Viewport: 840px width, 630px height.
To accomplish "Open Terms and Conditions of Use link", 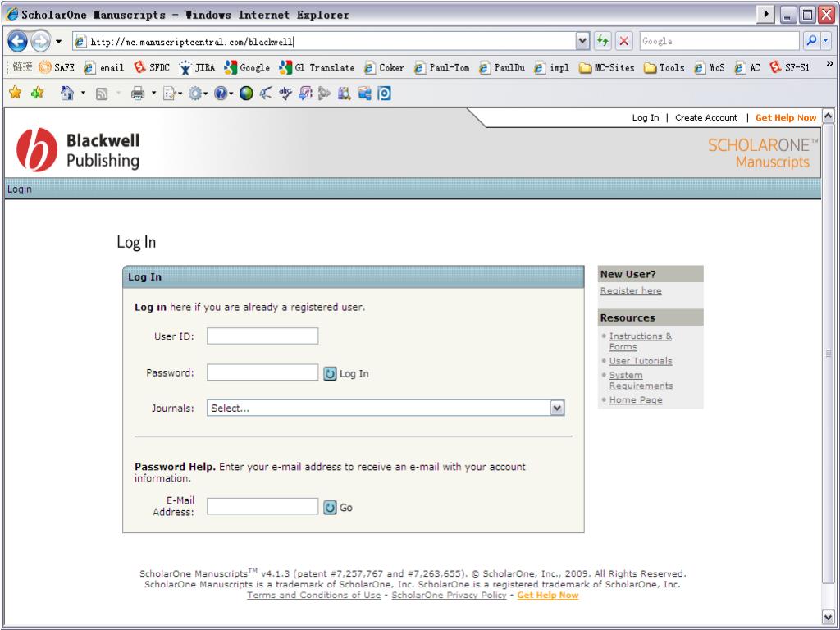I will point(313,596).
